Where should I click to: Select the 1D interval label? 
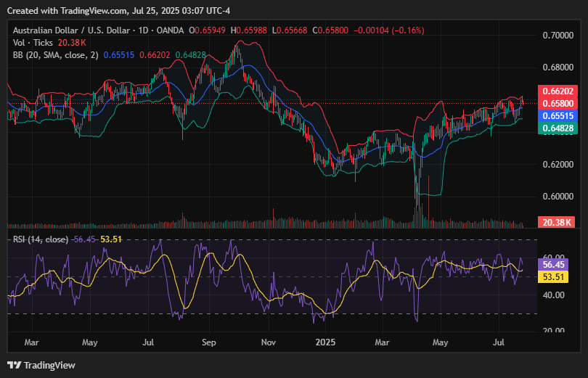pos(143,30)
